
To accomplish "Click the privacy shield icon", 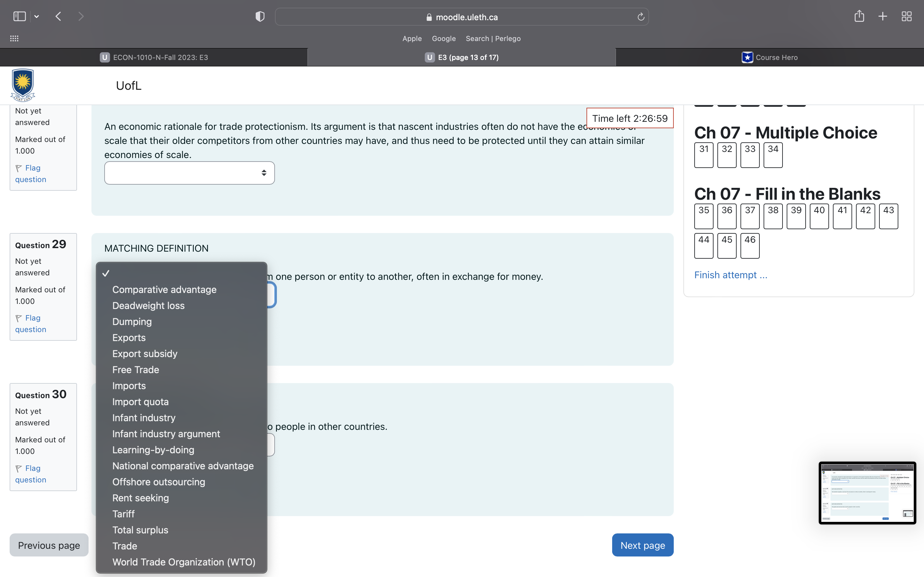I will tap(260, 16).
